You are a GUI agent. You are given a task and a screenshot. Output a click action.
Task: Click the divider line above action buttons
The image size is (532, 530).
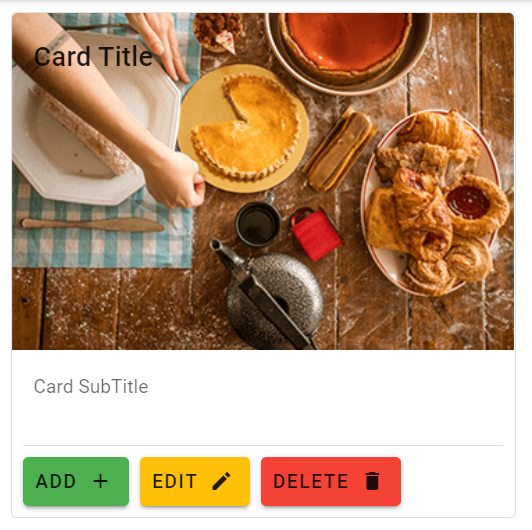click(263, 445)
